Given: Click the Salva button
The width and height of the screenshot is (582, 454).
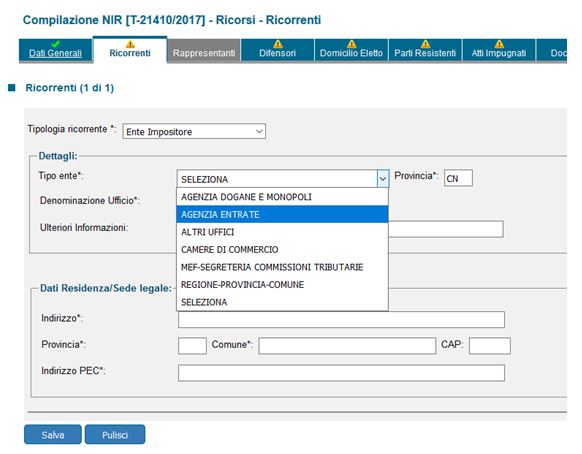Looking at the screenshot, I should [x=53, y=435].
